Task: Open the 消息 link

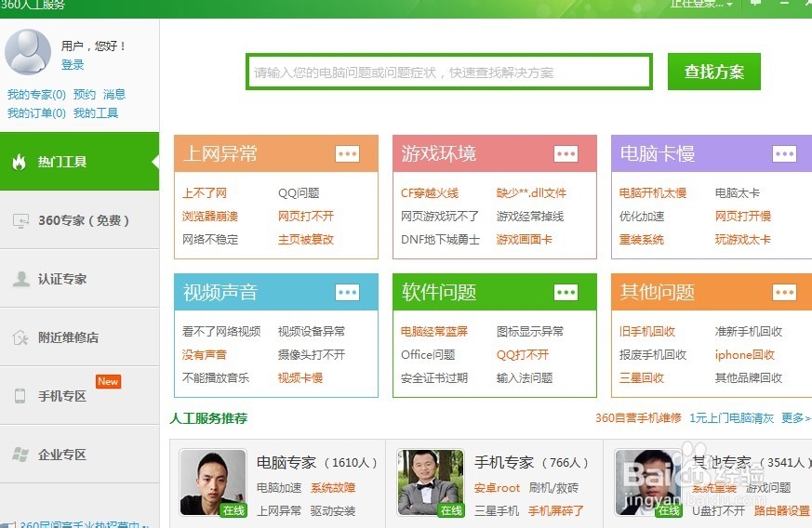Action: [113, 95]
